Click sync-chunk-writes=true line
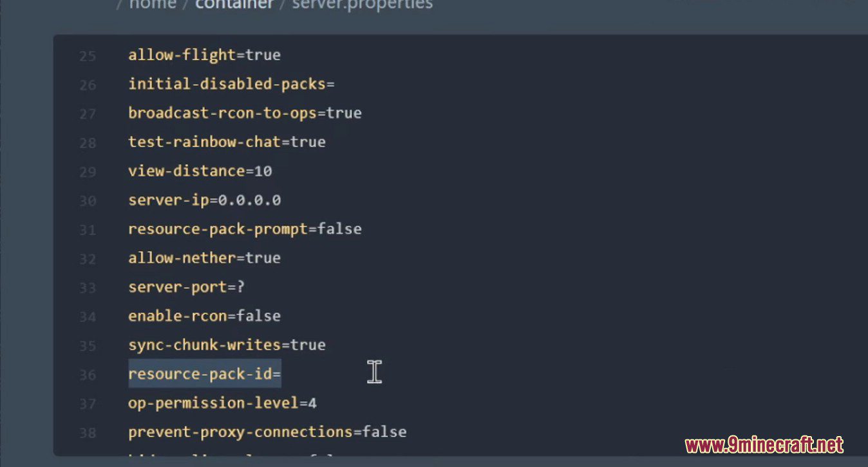The width and height of the screenshot is (868, 467). 227,345
